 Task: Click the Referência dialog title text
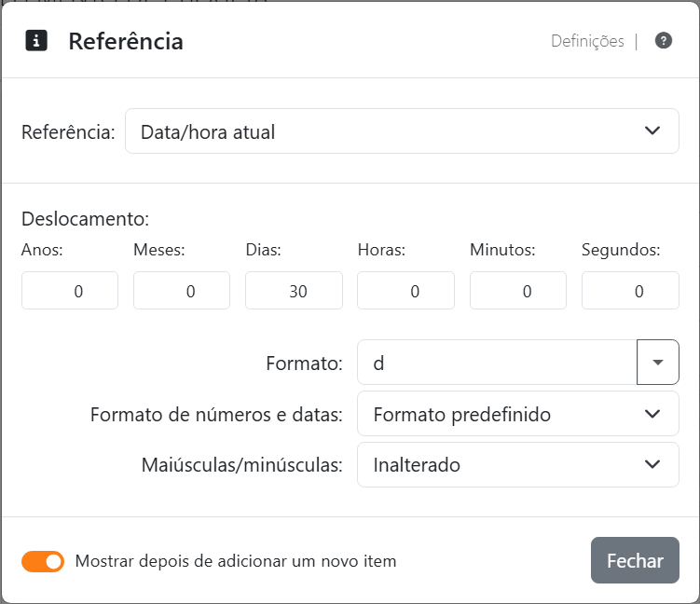point(126,42)
